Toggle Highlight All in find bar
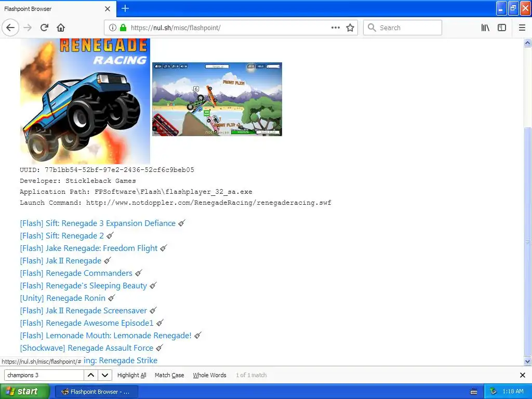This screenshot has width=532, height=399. coord(131,375)
